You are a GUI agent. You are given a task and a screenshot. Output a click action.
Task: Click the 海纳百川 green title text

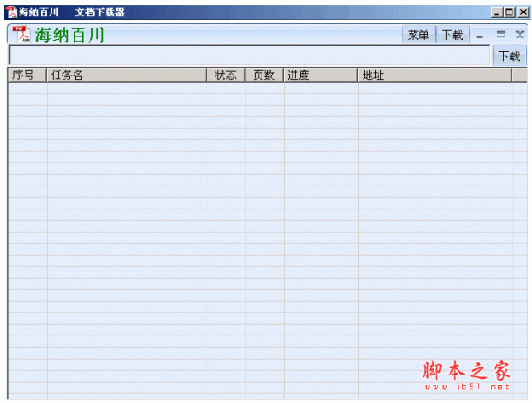69,35
